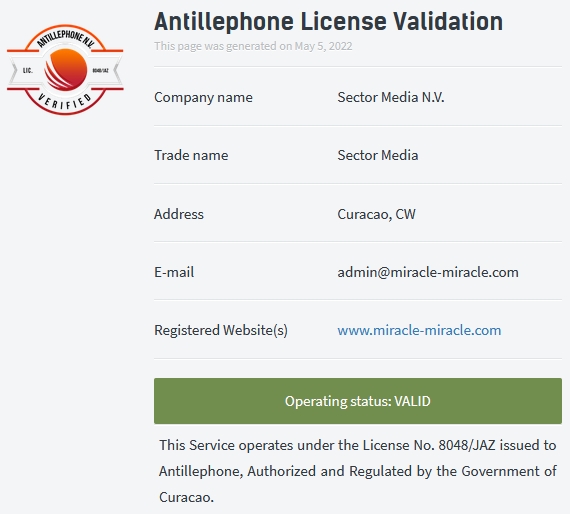
Task: Click the Trade name value Sector Media
Action: [378, 155]
